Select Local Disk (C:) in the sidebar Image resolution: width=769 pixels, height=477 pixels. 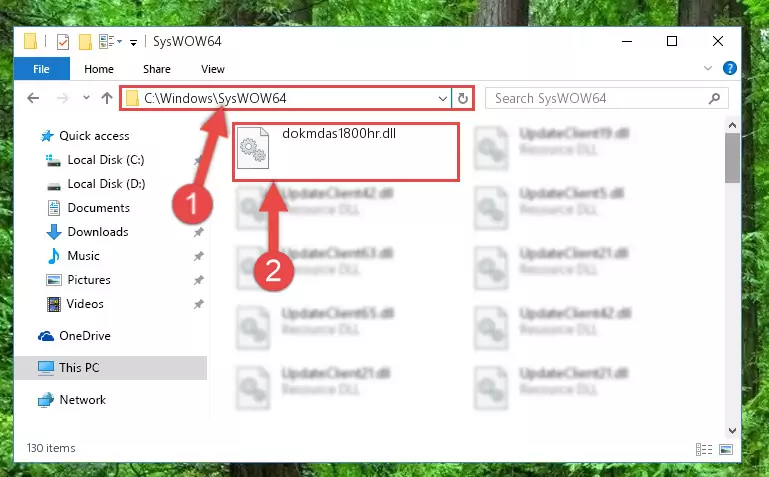pyautogui.click(x=105, y=160)
